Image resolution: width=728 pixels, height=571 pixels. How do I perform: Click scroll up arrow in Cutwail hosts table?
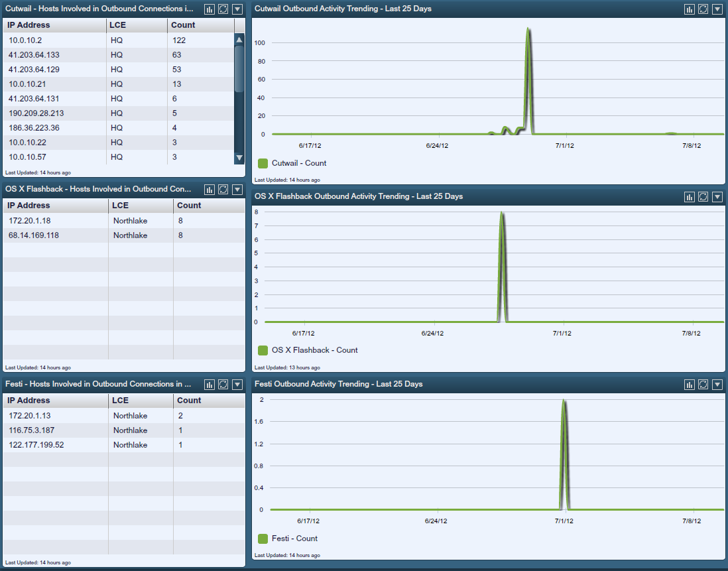(239, 40)
